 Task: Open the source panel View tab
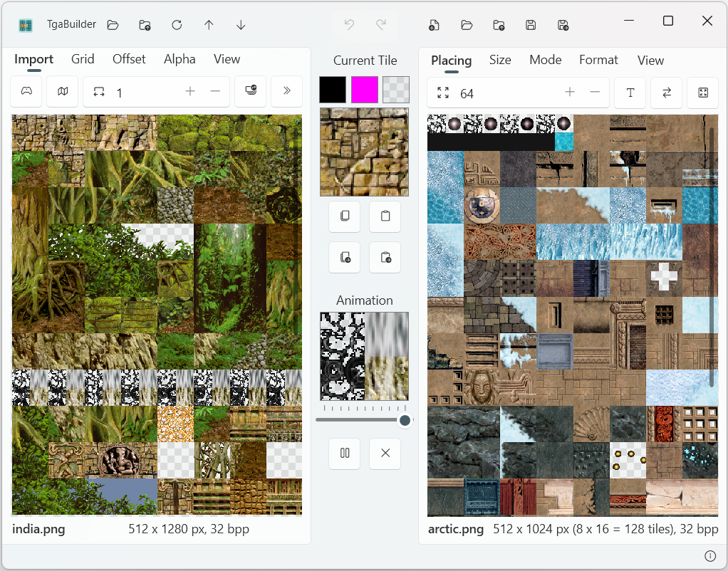point(227,59)
